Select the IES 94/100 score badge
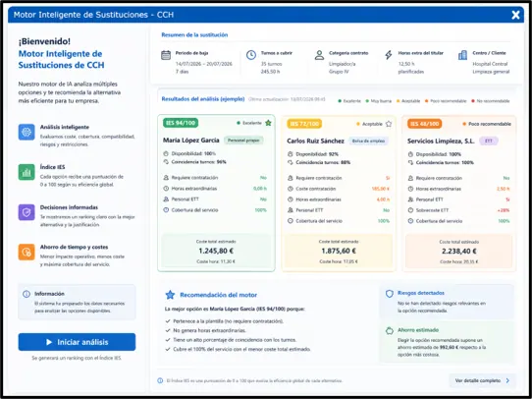 click(x=181, y=123)
